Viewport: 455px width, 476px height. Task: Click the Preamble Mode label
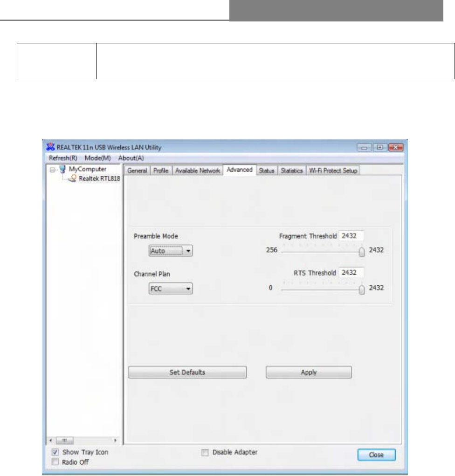(156, 236)
